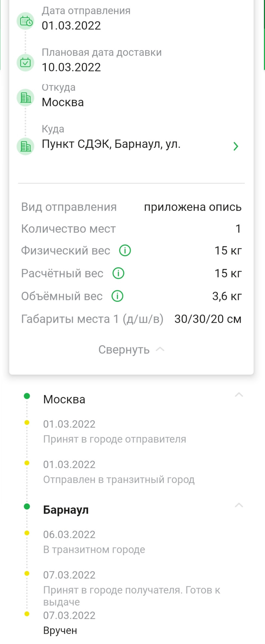Click the Барнаул tracking header
This screenshot has height=644, width=265.
pyautogui.click(x=66, y=510)
